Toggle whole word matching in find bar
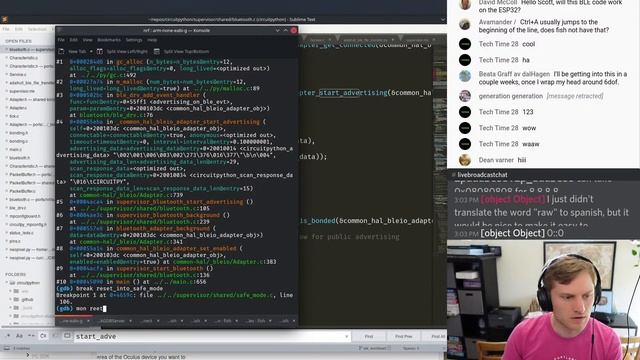 [31, 336]
